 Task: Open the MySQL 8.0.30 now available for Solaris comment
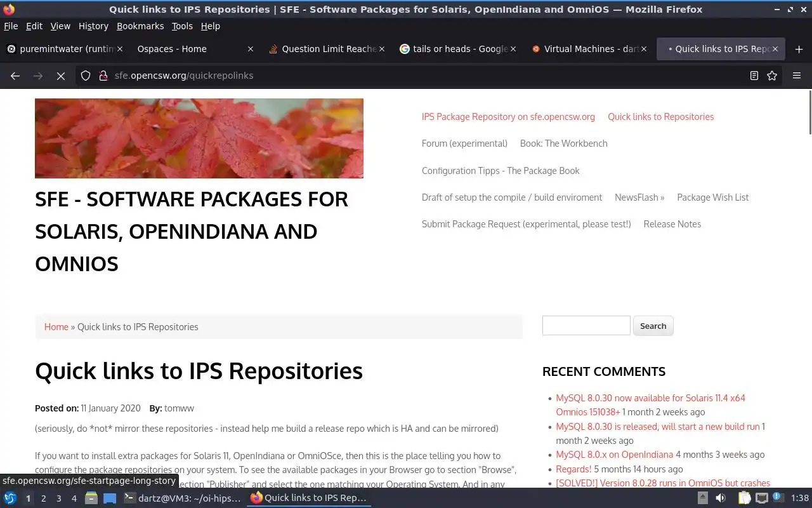[651, 405]
